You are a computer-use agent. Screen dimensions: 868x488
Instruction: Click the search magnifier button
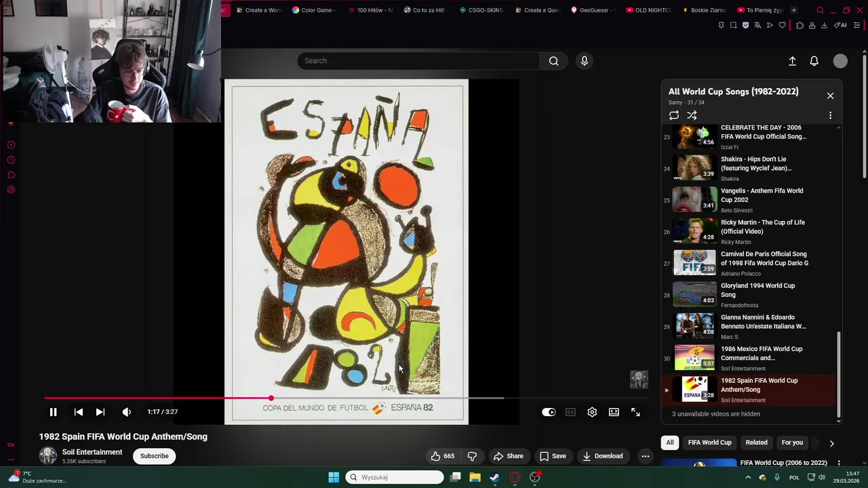click(x=554, y=61)
